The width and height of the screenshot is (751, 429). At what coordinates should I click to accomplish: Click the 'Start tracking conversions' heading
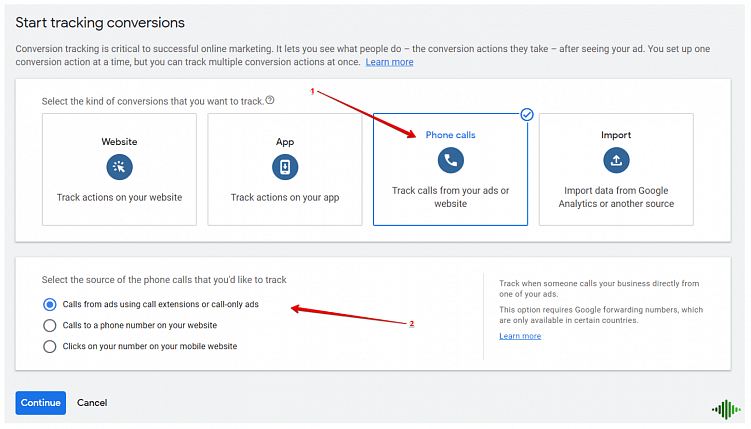click(100, 23)
